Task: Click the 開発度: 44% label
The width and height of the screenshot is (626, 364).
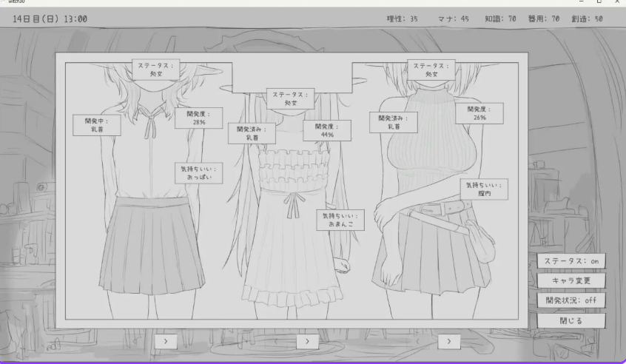Action: (327, 131)
